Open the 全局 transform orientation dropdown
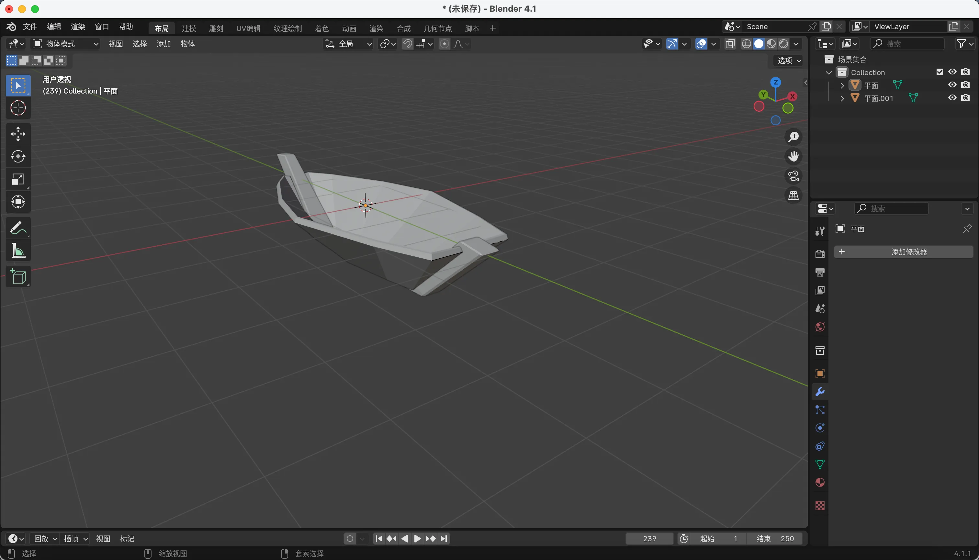 [x=348, y=44]
